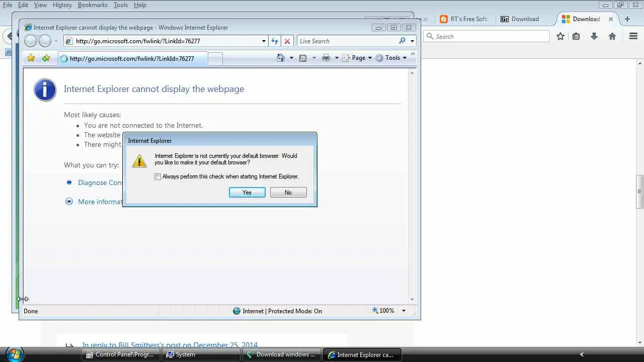
Task: Click Firefox Home icon
Action: click(612, 36)
